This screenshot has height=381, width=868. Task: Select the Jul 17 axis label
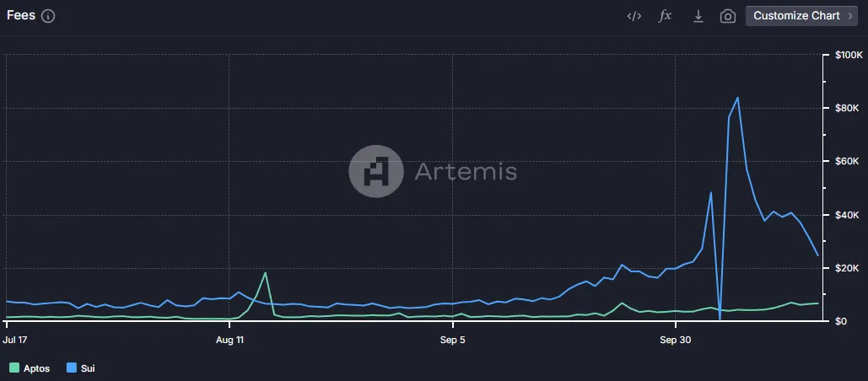[15, 340]
